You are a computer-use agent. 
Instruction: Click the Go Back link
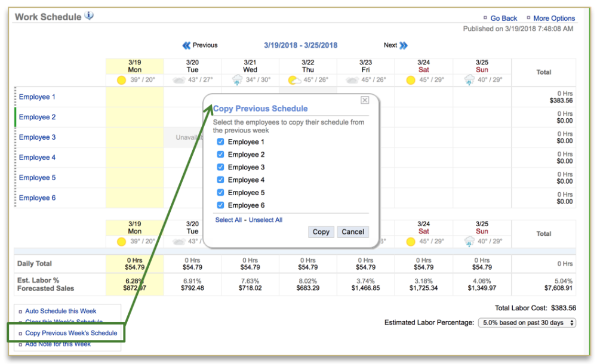(503, 18)
